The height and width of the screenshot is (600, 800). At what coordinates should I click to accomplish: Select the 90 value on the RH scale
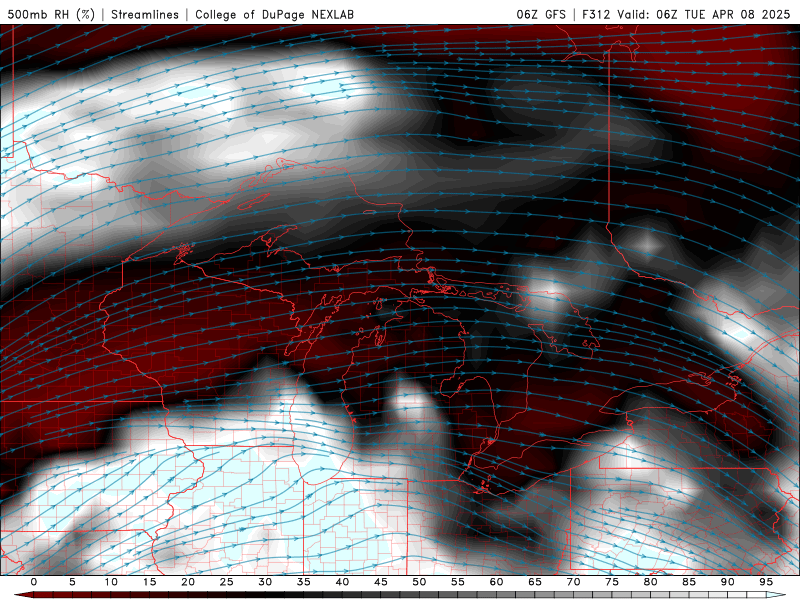[728, 582]
